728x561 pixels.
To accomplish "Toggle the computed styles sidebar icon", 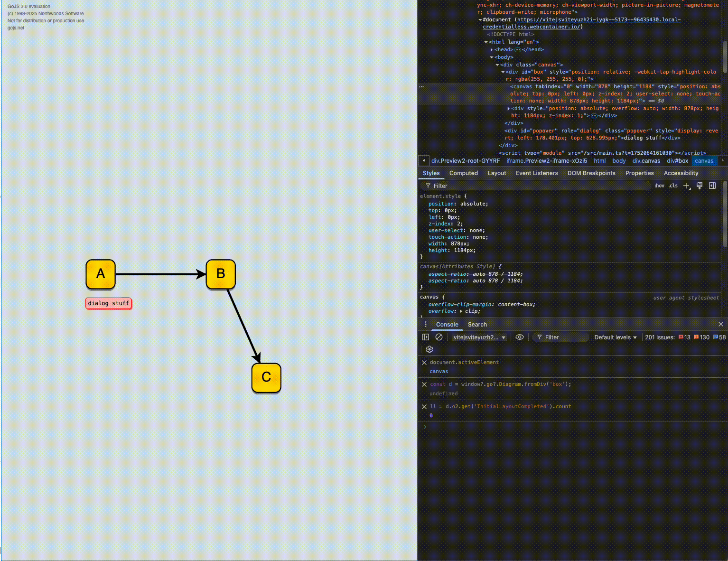I will [712, 186].
